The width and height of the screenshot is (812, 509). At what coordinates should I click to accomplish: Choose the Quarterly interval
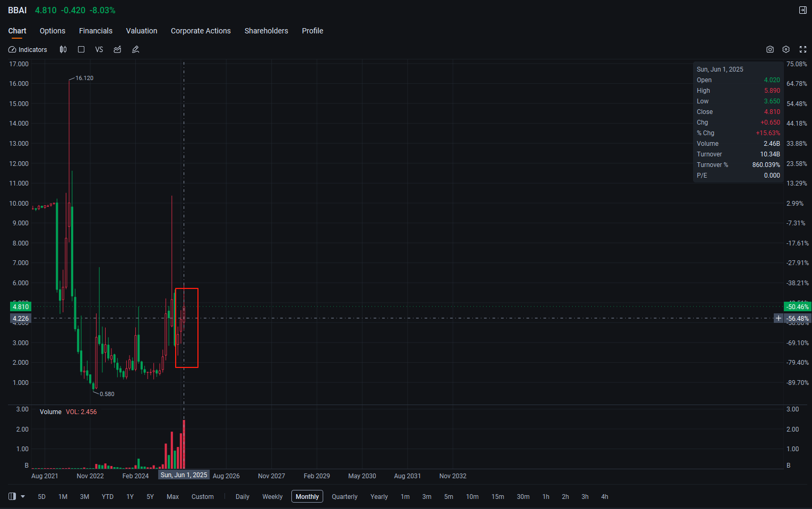point(344,497)
